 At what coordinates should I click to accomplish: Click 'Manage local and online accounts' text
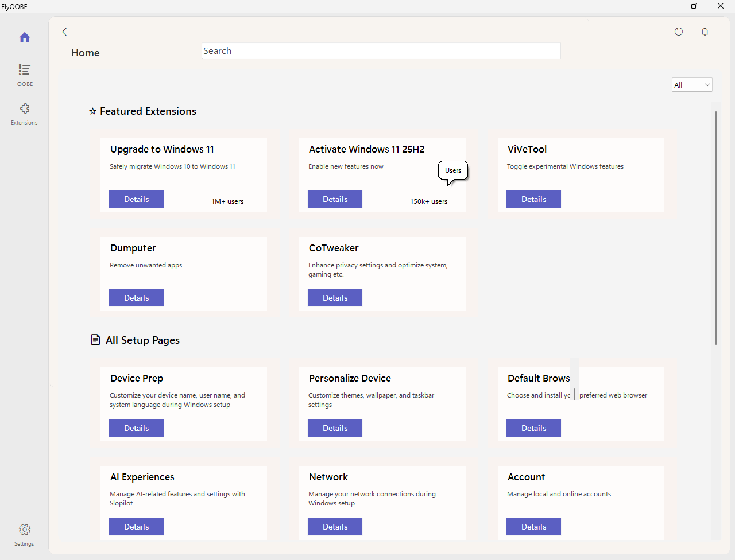(x=559, y=494)
